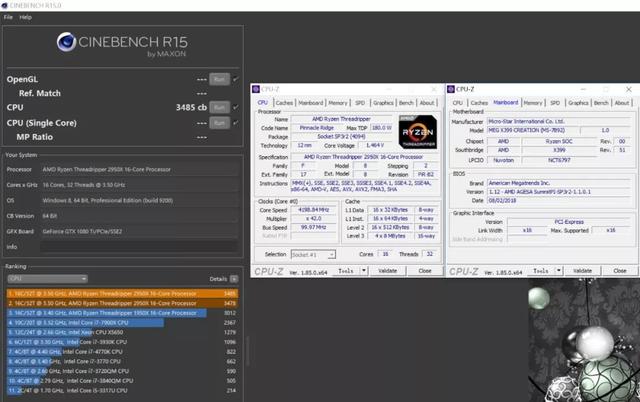Select the Core i5-3317U ranking row
The width and height of the screenshot is (640, 402).
(122, 391)
